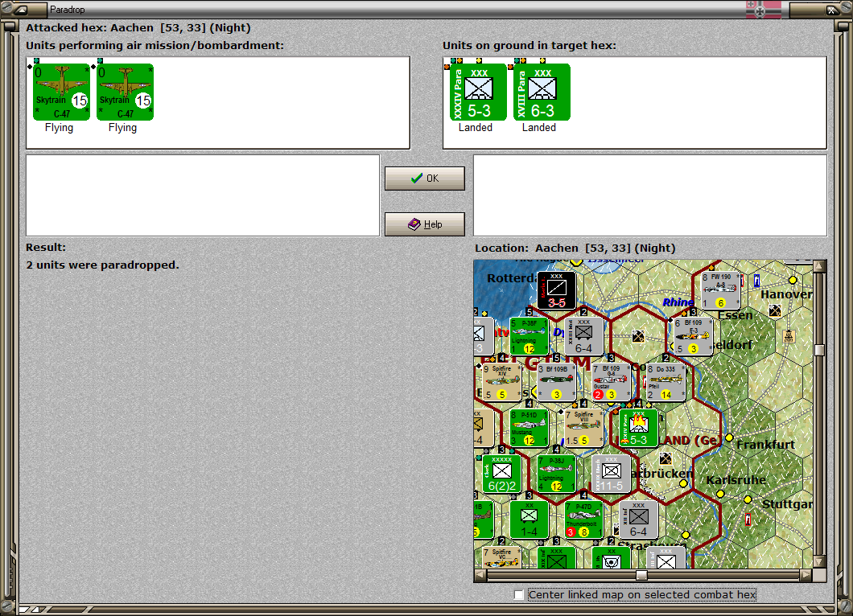The width and height of the screenshot is (853, 616).
Task: Click the empty right details box
Action: [650, 195]
